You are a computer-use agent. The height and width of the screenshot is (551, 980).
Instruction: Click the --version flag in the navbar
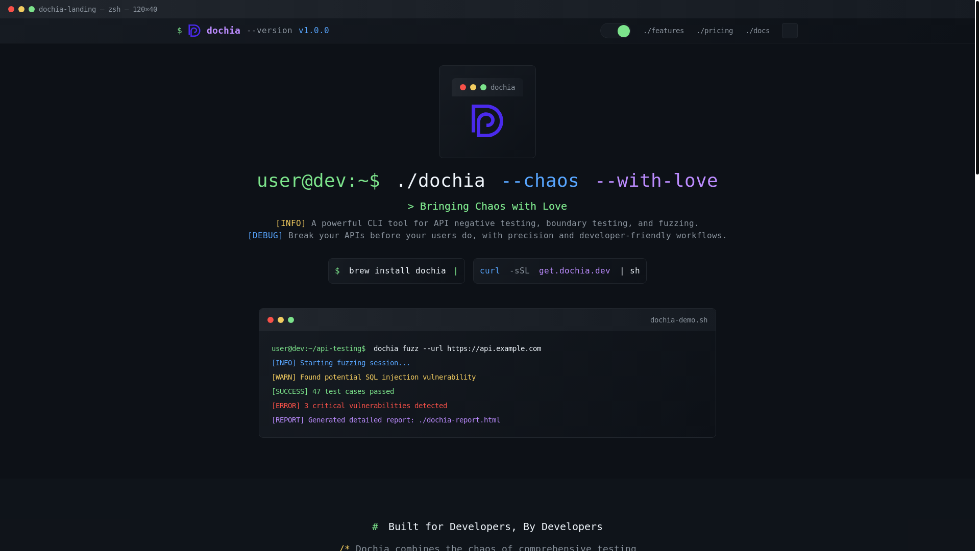click(269, 31)
